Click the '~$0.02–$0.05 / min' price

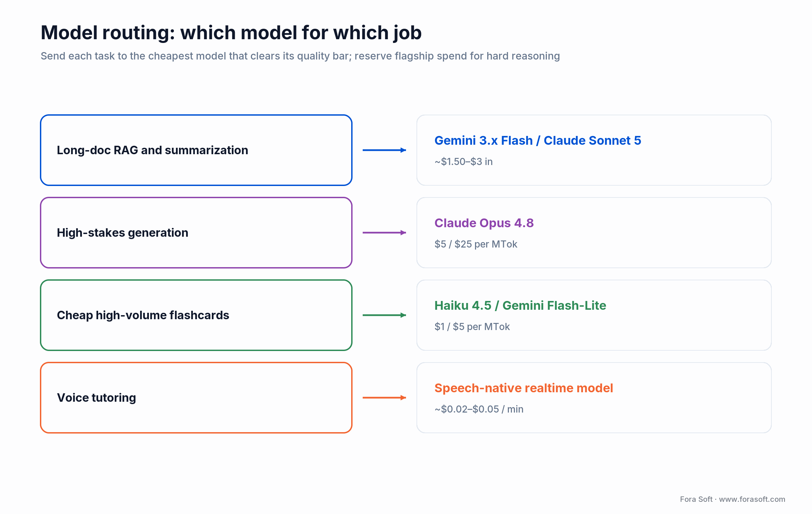click(479, 409)
